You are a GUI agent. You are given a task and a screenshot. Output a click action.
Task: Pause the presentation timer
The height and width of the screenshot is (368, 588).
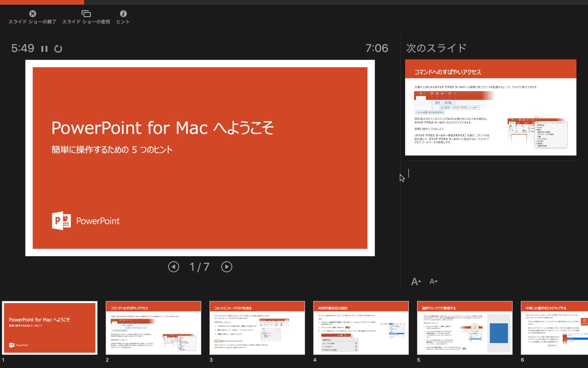(x=45, y=48)
